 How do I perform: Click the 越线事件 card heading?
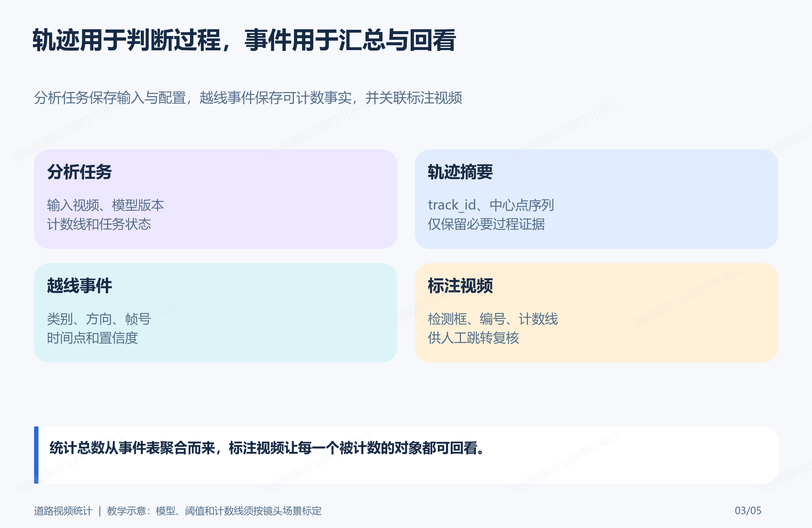[80, 286]
